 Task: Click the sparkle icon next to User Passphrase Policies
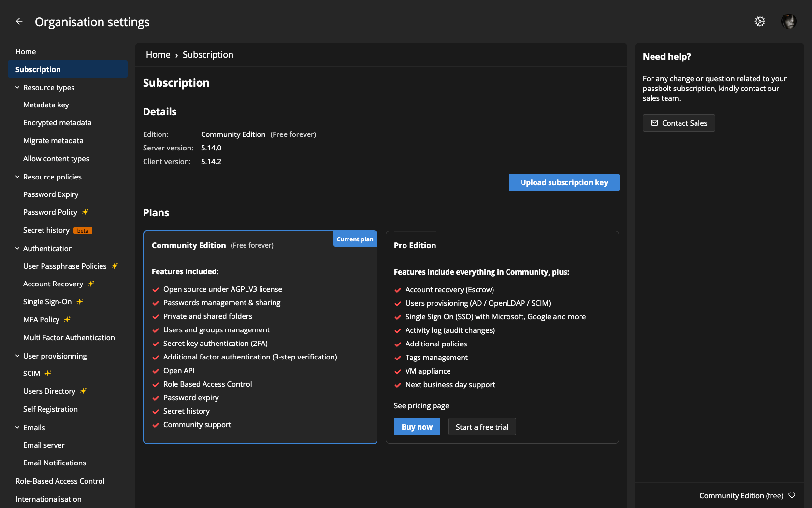point(115,266)
